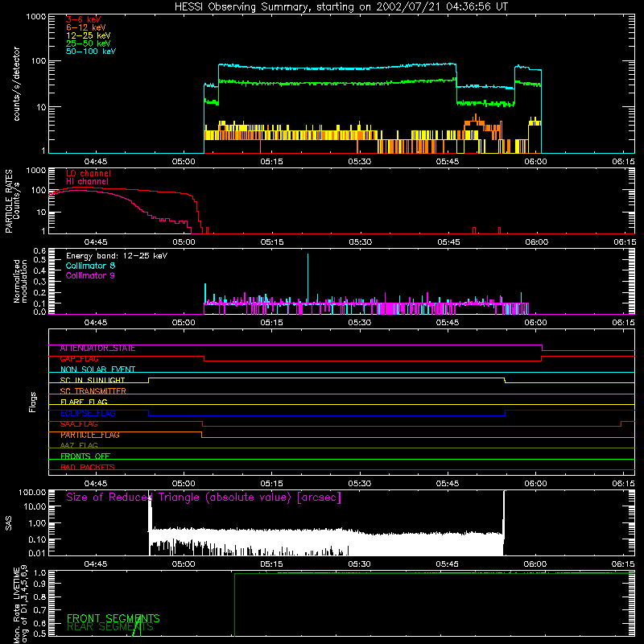
Task: Select the cyan 50-100 keV legend entry
Action: (91, 52)
